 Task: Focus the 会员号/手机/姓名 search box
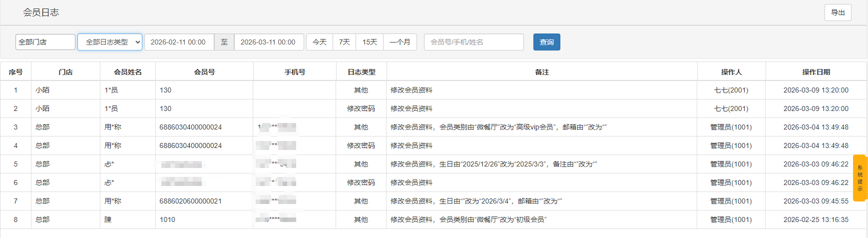(x=473, y=42)
